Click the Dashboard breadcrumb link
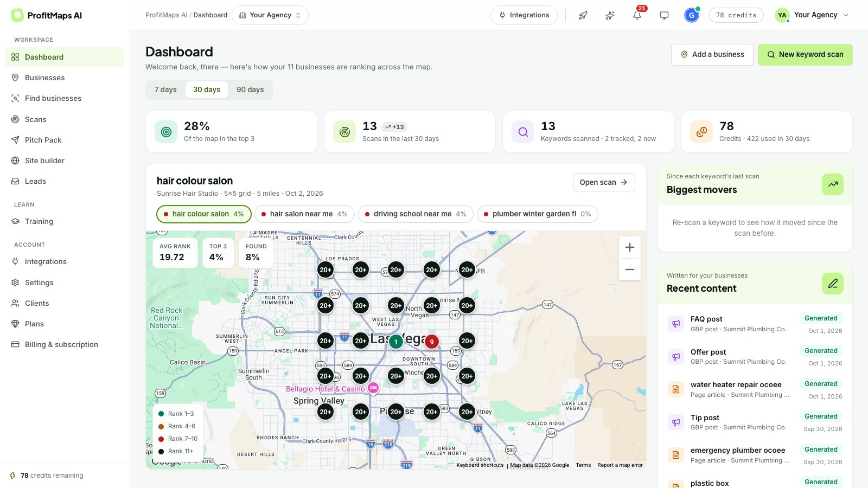 coord(210,15)
